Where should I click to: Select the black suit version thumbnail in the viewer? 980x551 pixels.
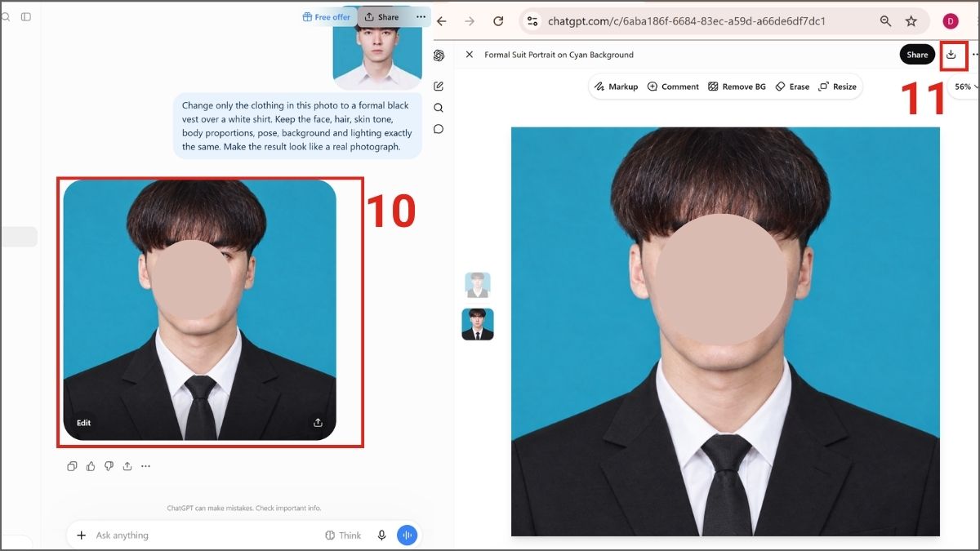pyautogui.click(x=478, y=324)
